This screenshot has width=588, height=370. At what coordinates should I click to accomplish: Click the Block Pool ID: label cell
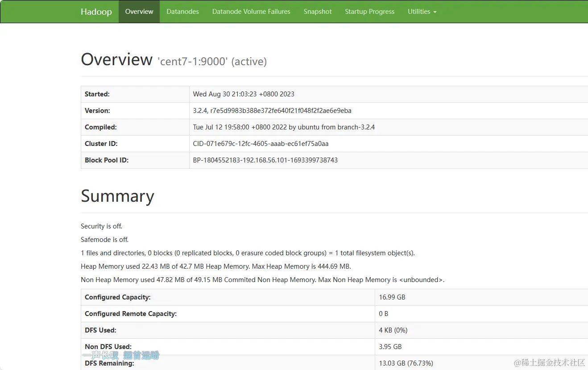tap(135, 160)
